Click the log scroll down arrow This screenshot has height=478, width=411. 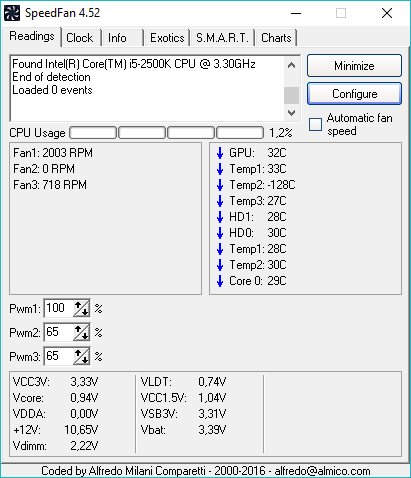[291, 113]
